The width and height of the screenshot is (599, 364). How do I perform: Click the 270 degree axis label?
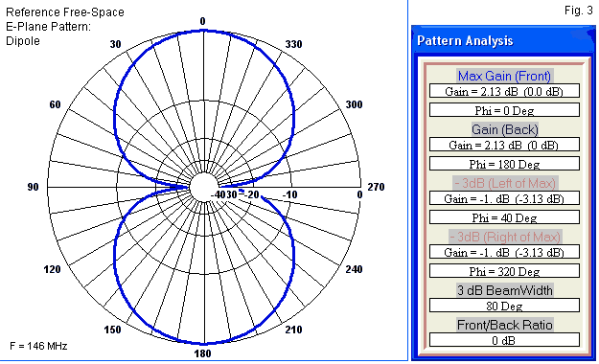pos(376,187)
